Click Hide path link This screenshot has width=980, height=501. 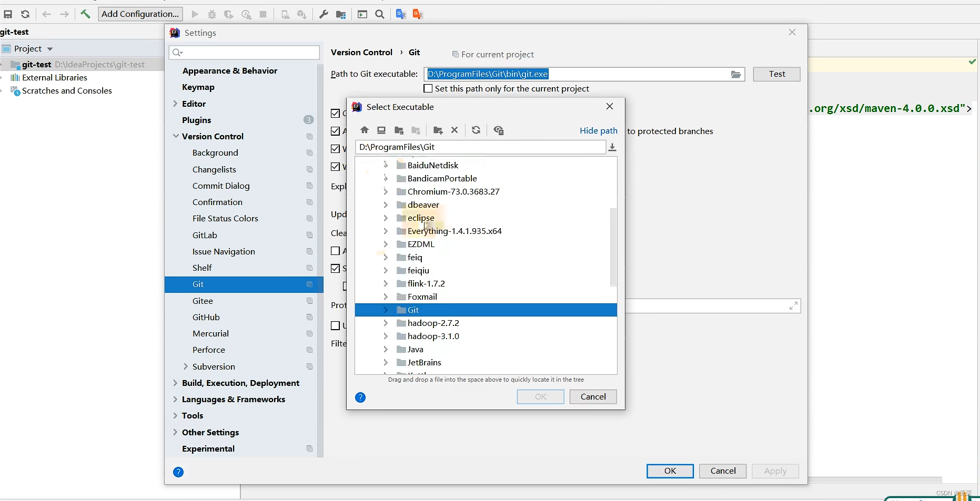tap(599, 130)
